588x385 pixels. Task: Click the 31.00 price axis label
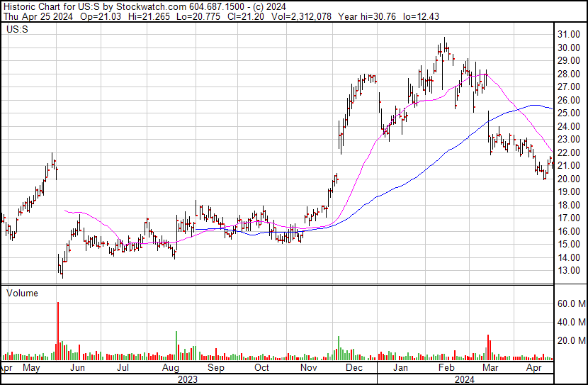pyautogui.click(x=569, y=35)
